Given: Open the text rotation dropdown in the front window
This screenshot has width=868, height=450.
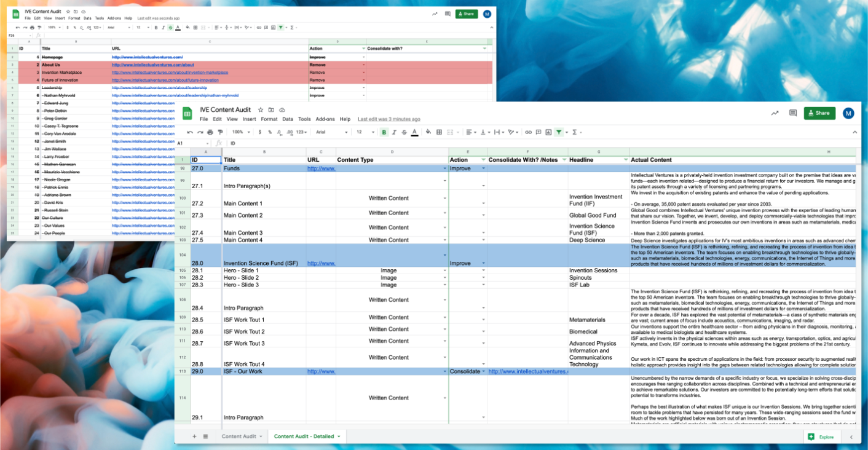Looking at the screenshot, I should click(514, 132).
